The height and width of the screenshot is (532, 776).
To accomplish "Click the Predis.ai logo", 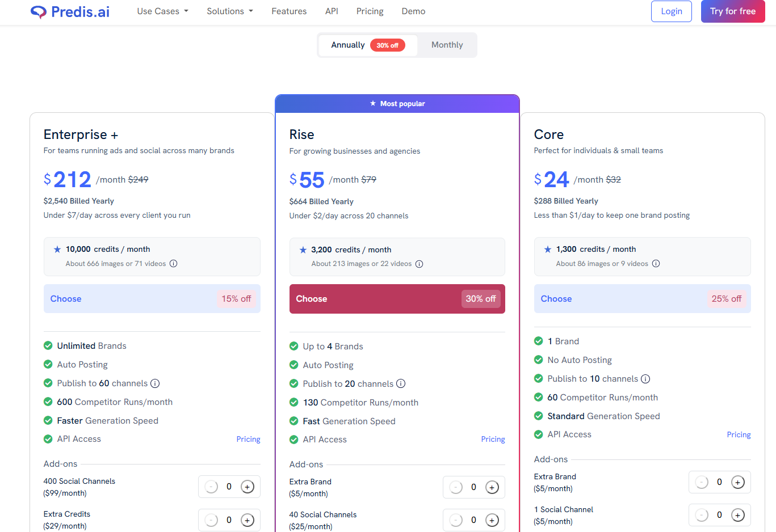I will (x=70, y=11).
